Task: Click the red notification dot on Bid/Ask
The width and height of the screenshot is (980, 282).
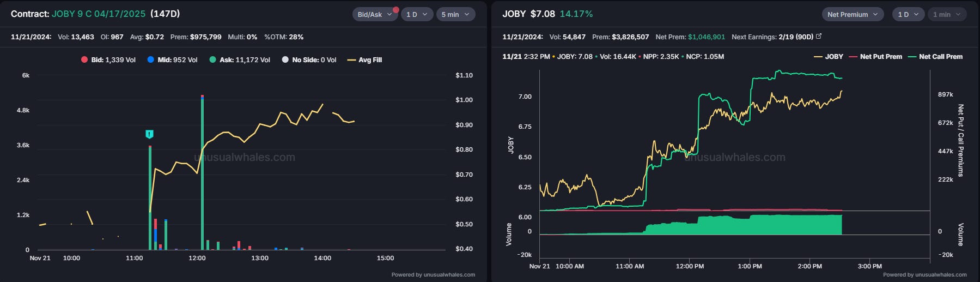Action: (x=396, y=10)
